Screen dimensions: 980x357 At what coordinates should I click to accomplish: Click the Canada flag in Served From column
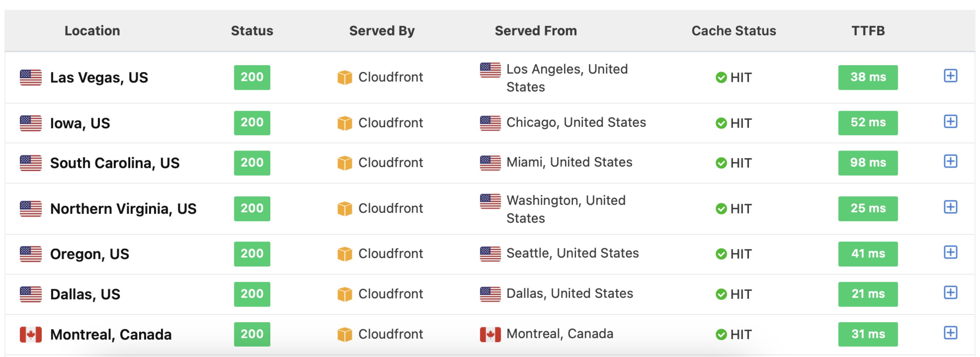click(x=490, y=335)
